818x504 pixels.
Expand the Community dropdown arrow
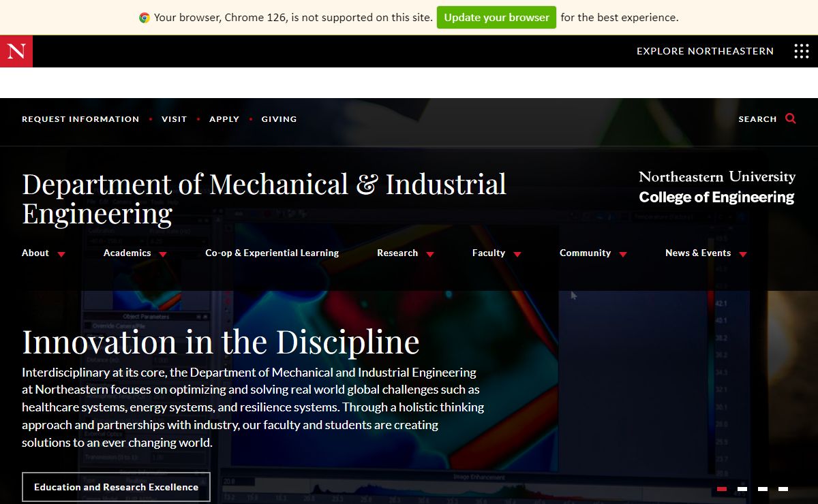[x=623, y=254]
